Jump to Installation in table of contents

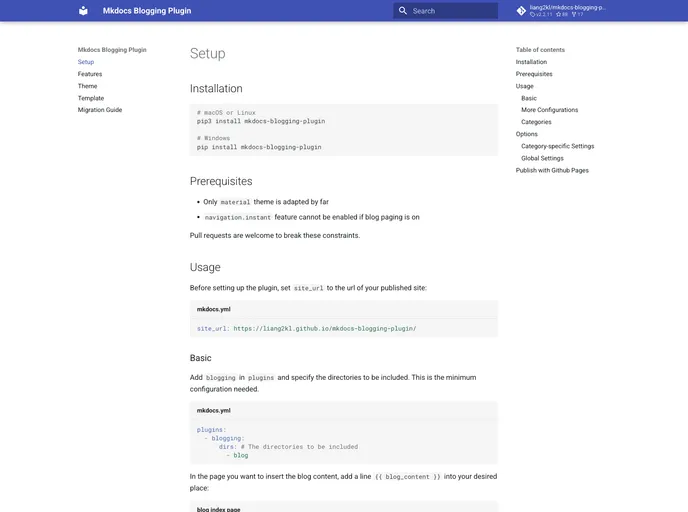[x=531, y=62]
